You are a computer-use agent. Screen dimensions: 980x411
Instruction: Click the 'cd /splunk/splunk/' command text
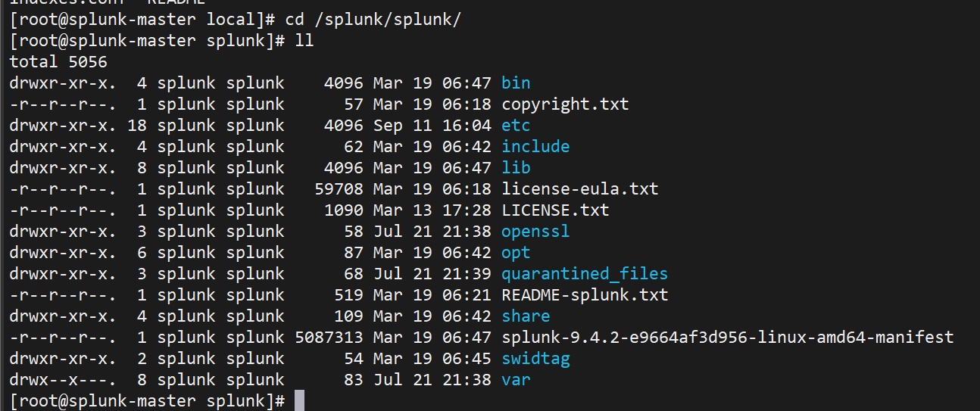tap(373, 20)
